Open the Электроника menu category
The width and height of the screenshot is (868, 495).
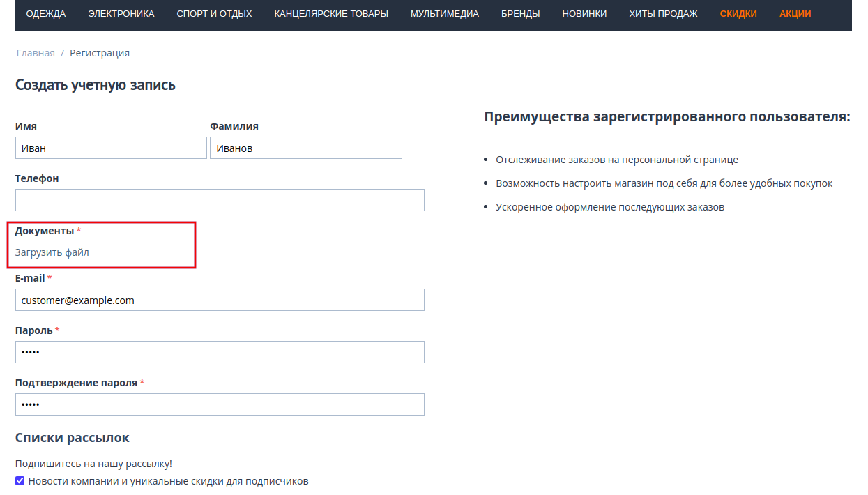click(x=121, y=14)
